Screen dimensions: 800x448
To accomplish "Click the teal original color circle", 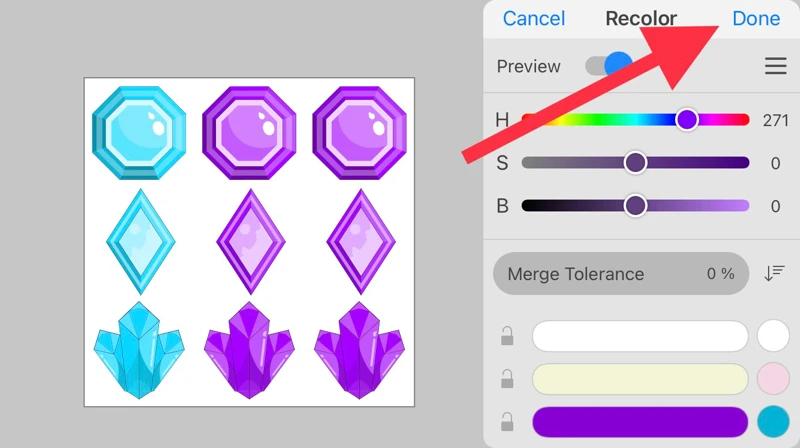I will (773, 421).
